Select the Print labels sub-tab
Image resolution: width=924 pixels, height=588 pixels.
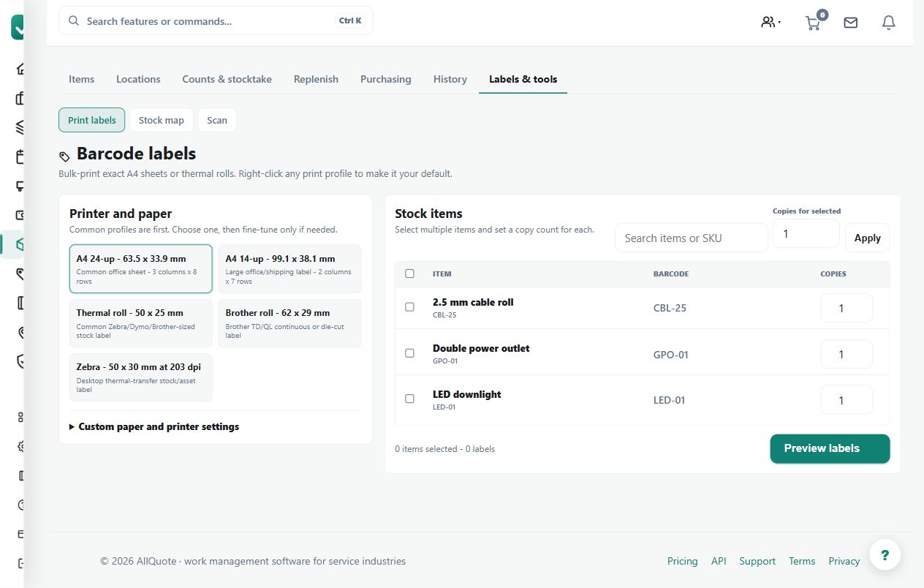92,120
